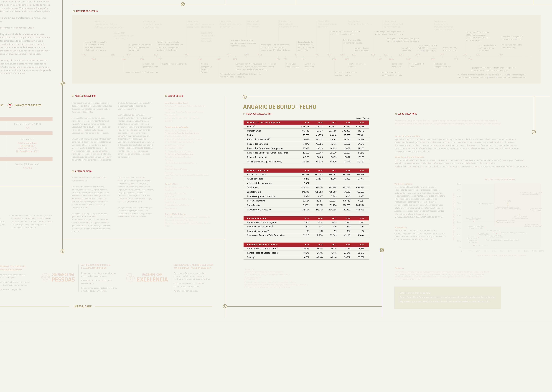Select the 01 Indicadores Relevantes heading
Image resolution: width=552 pixels, height=392 pixels.
(x=257, y=114)
